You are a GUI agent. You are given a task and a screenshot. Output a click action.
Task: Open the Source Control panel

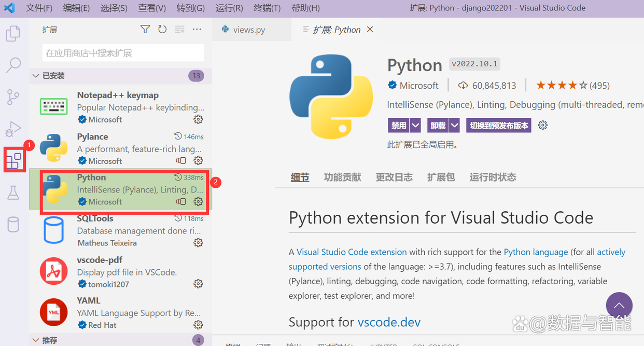point(13,97)
